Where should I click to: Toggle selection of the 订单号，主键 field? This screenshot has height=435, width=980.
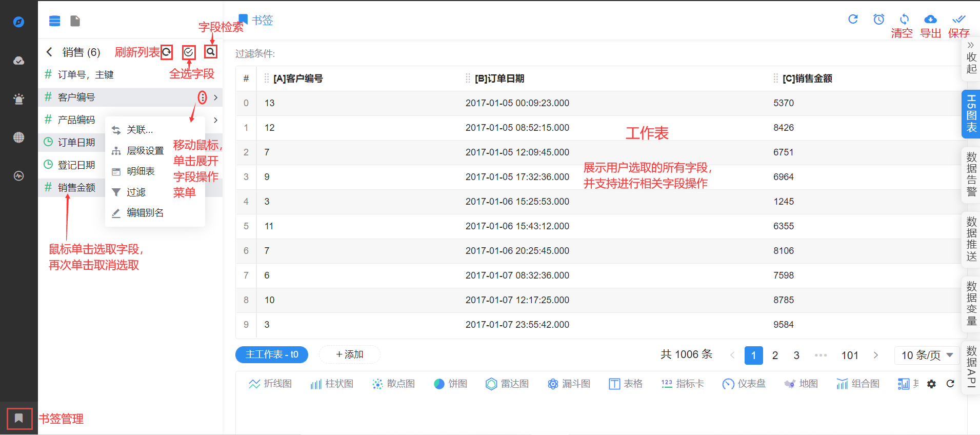[x=130, y=75]
